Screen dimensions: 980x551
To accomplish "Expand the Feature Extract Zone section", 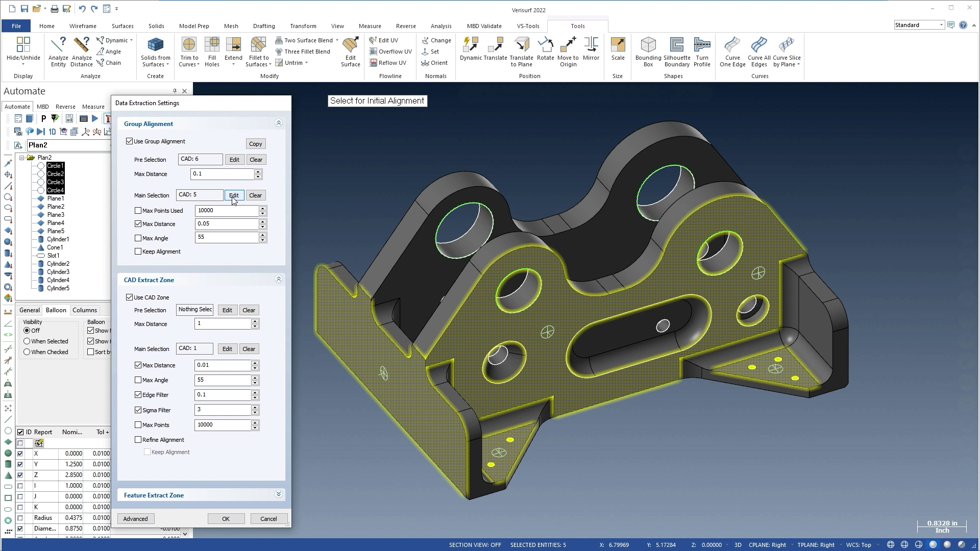I will [x=279, y=494].
